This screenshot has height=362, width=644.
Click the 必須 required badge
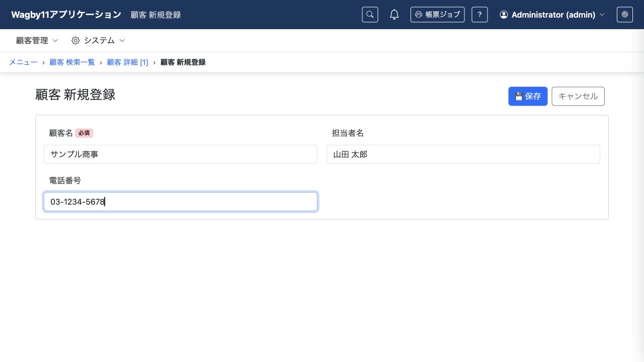pyautogui.click(x=84, y=133)
